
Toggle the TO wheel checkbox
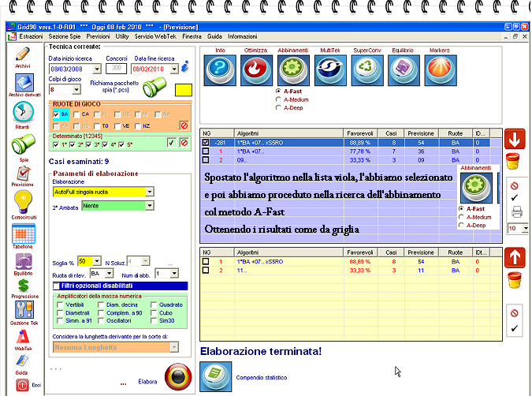[97, 126]
